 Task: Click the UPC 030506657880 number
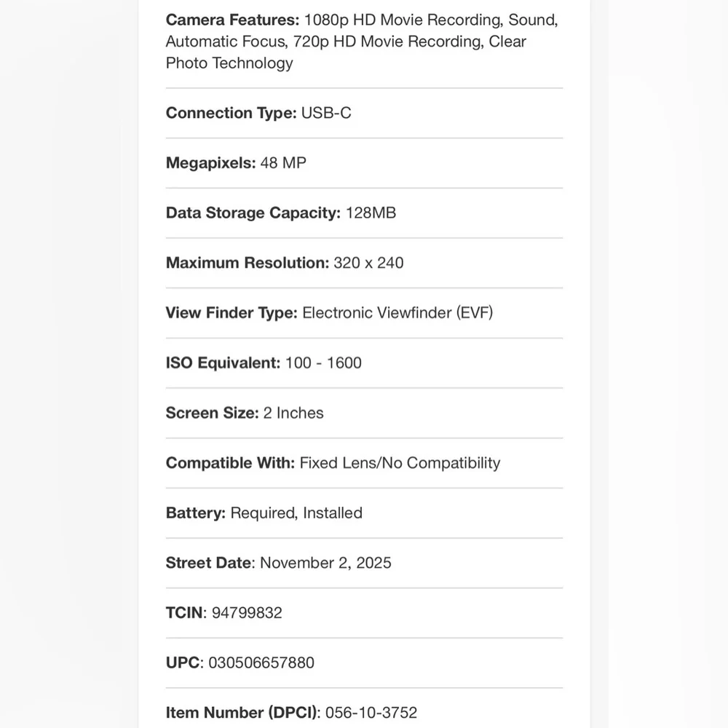(261, 663)
